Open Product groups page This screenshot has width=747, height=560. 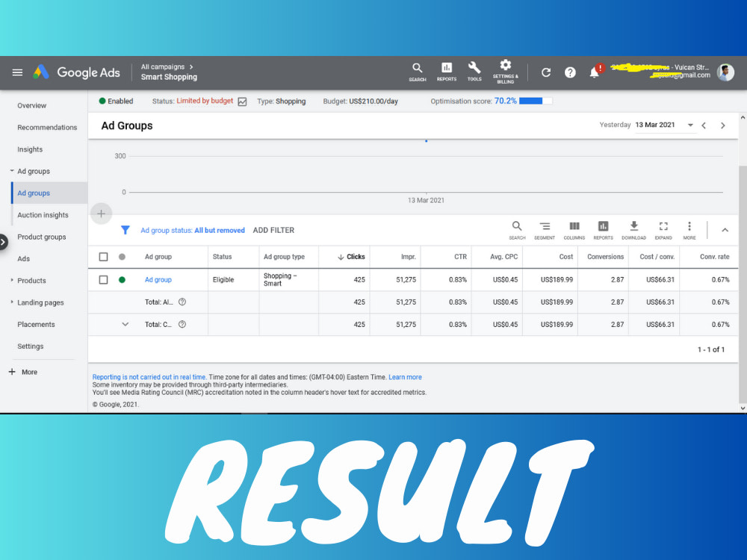[x=41, y=237]
